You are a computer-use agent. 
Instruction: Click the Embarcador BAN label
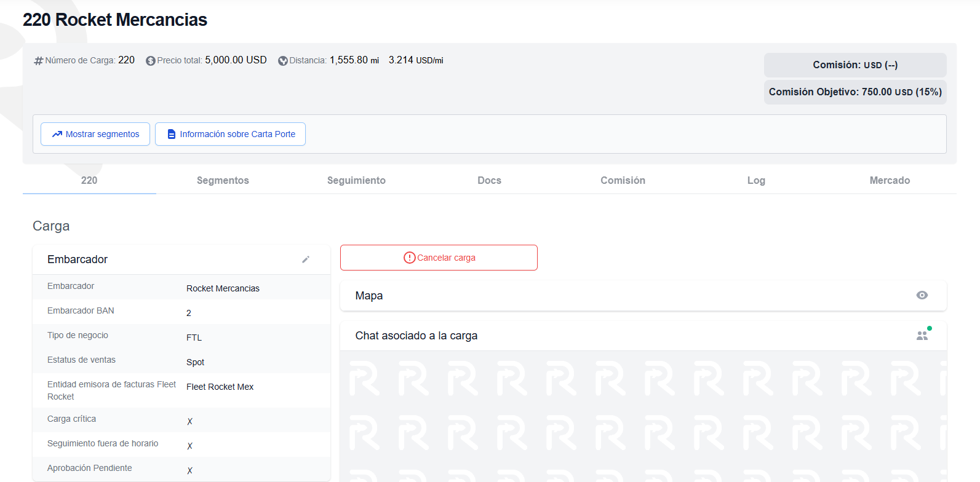click(81, 310)
